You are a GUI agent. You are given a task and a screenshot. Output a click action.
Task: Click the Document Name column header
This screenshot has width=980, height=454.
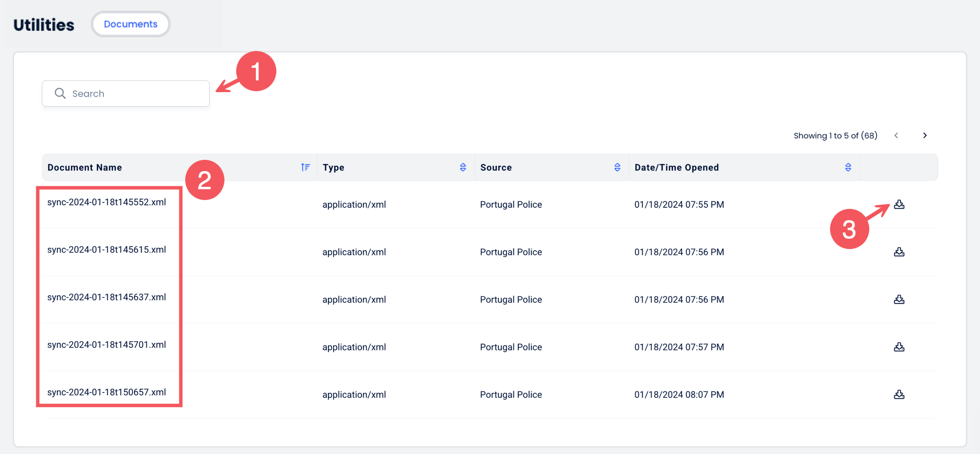pos(85,167)
